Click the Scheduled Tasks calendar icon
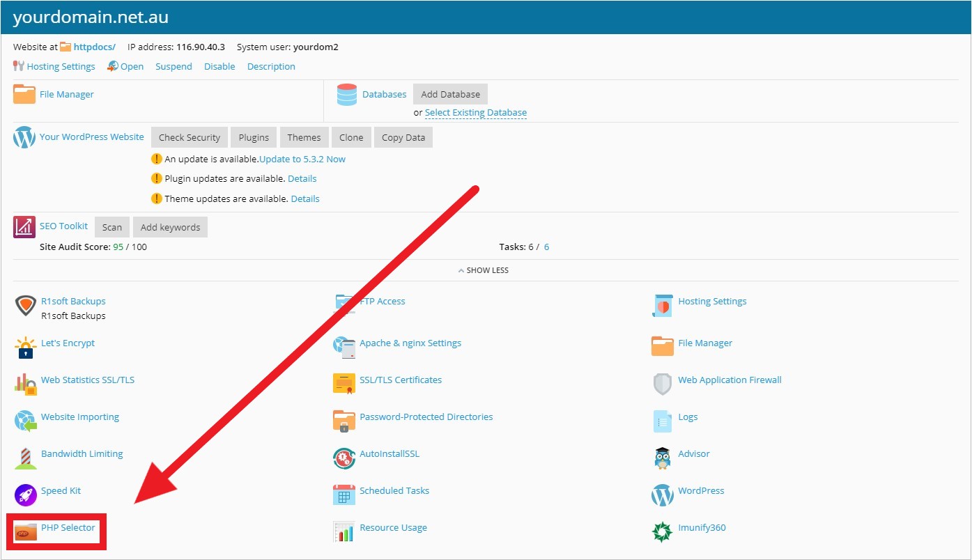Screen dimensions: 972x560 click(344, 495)
